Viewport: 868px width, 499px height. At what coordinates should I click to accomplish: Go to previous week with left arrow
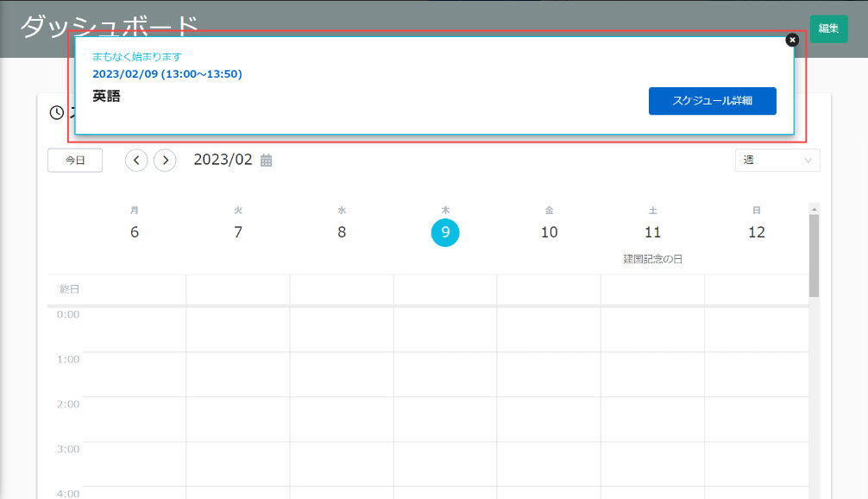pyautogui.click(x=136, y=161)
